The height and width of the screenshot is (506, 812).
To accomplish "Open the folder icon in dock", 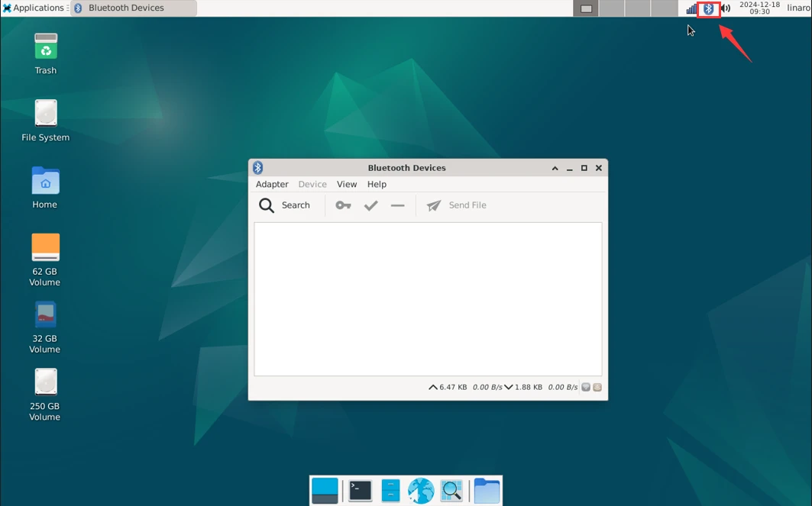I will pyautogui.click(x=487, y=491).
